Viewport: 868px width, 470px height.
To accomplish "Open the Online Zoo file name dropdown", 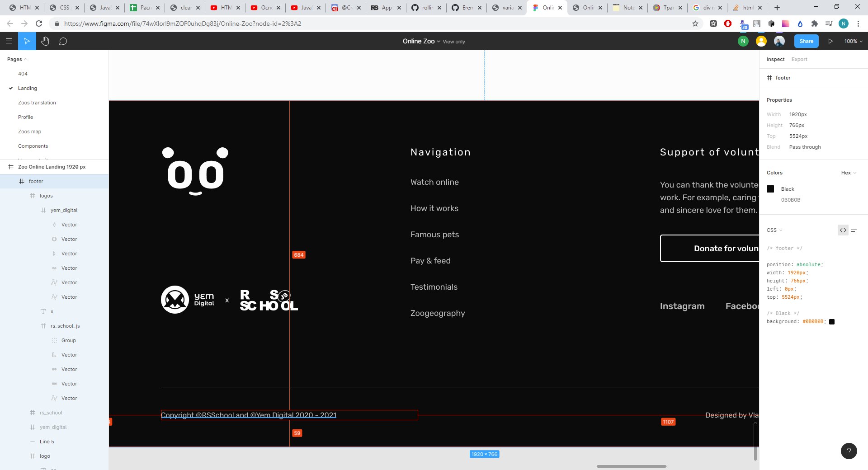I will (x=421, y=41).
